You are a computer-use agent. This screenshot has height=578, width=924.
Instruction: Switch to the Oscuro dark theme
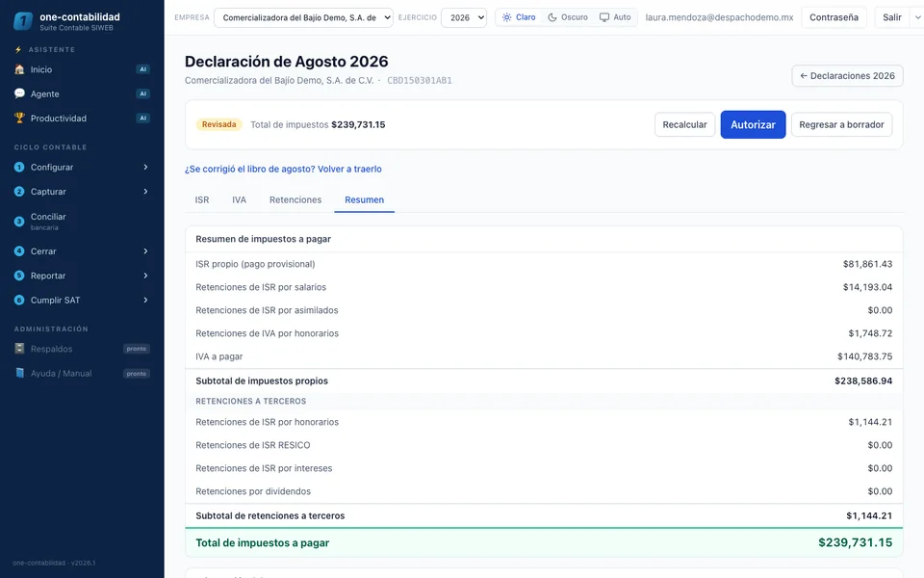click(568, 17)
